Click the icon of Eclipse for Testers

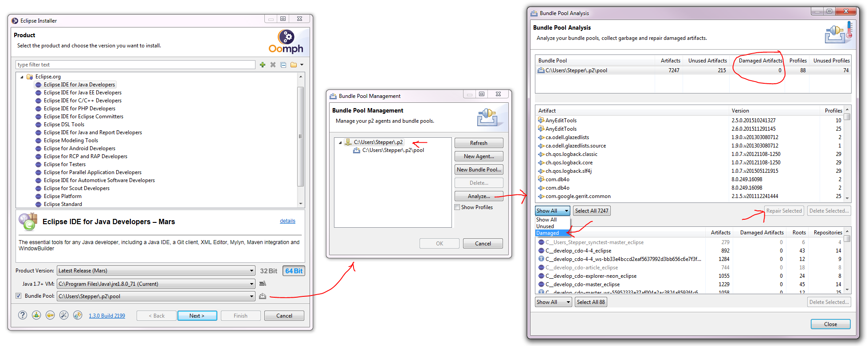[x=39, y=164]
